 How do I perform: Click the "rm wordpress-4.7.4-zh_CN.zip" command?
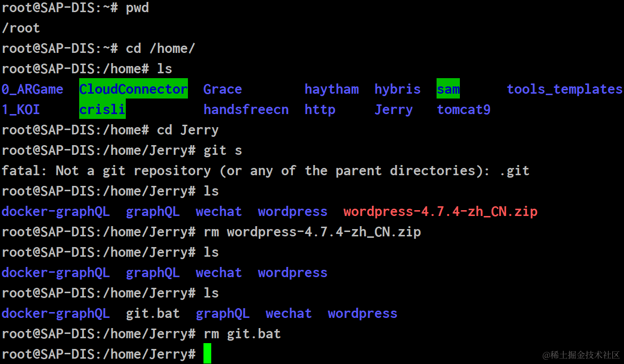tap(312, 232)
